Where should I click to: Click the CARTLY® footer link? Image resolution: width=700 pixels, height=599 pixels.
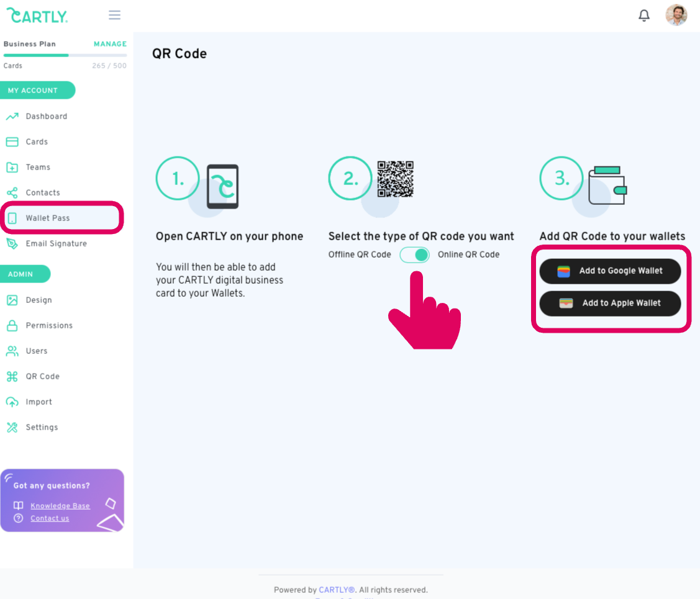pos(337,590)
